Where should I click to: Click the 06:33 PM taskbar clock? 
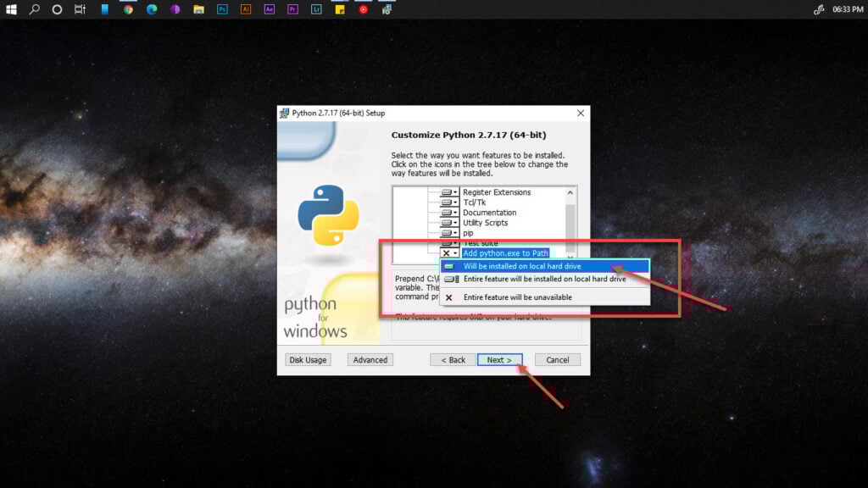coord(848,9)
